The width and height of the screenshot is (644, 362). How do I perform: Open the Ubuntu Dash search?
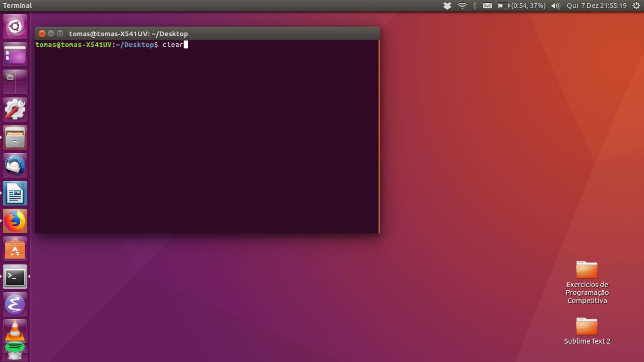click(15, 26)
